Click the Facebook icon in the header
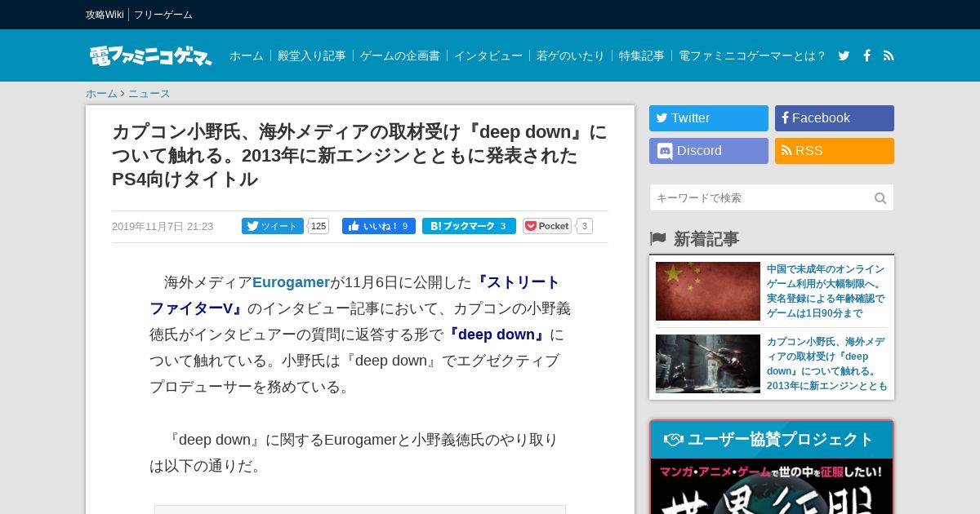Screen dimensions: 980x514 coord(866,55)
